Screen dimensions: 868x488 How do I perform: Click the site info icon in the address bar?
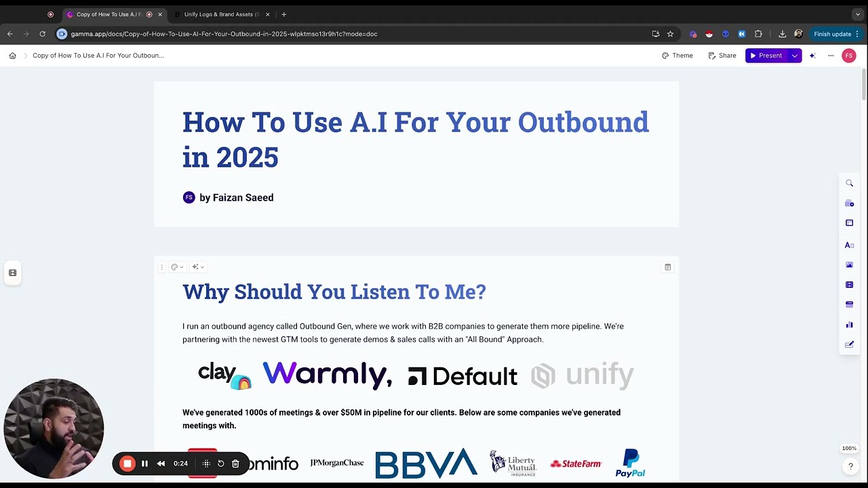pyautogui.click(x=62, y=34)
